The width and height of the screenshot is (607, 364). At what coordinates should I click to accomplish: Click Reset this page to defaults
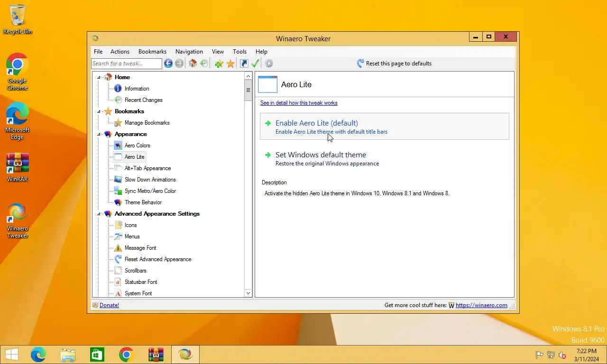tap(394, 64)
